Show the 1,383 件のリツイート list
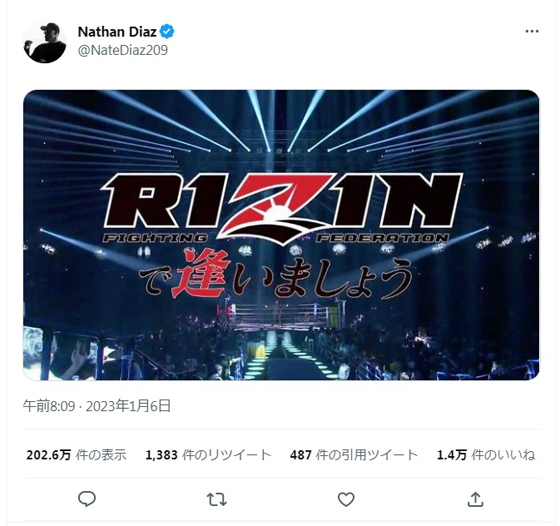The width and height of the screenshot is (560, 526). [208, 455]
